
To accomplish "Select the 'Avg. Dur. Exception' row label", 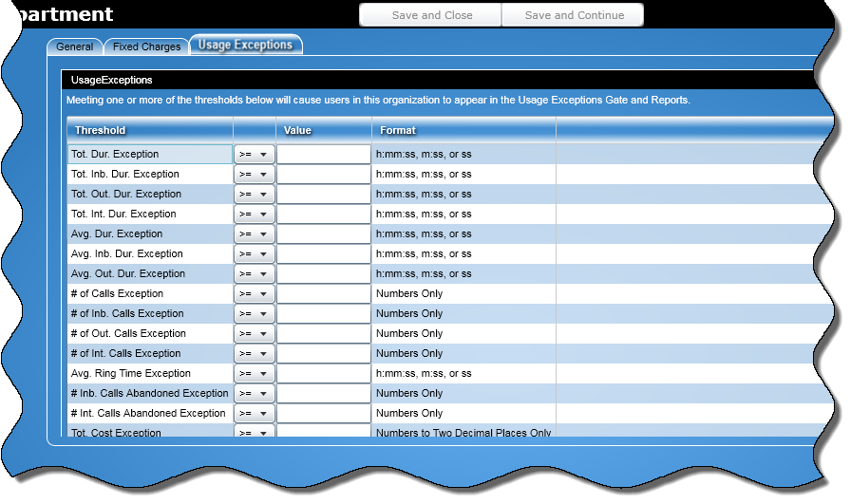I will click(x=117, y=233).
